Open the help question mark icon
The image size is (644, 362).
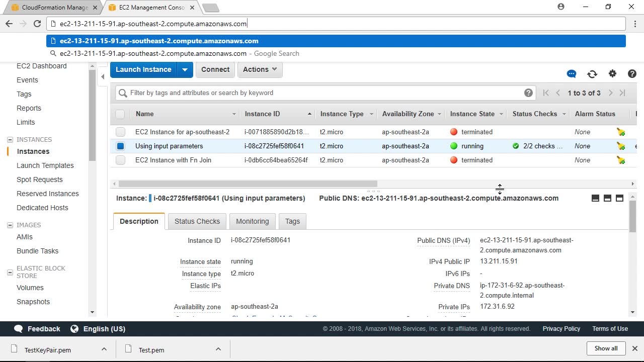click(x=632, y=73)
